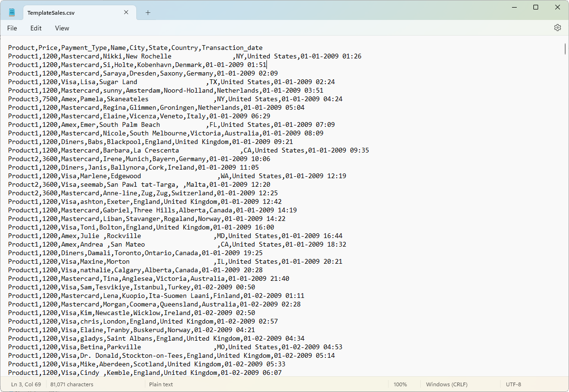The width and height of the screenshot is (569, 392).
Task: Open a new tab with the plus icon
Action: (x=147, y=12)
